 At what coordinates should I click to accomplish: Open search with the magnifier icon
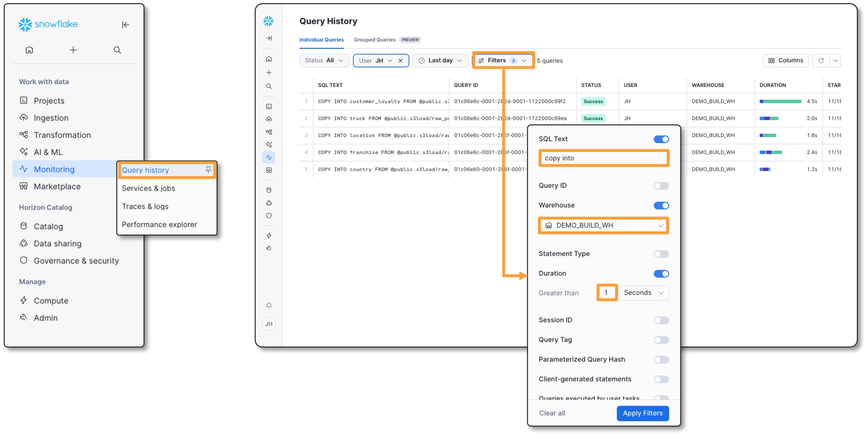point(117,50)
